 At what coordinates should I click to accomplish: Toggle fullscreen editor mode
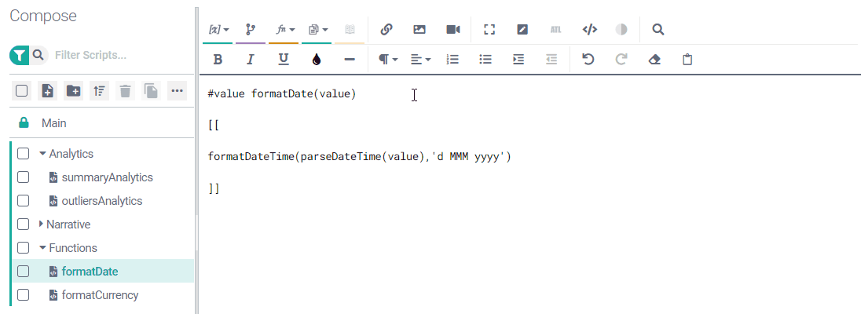489,30
